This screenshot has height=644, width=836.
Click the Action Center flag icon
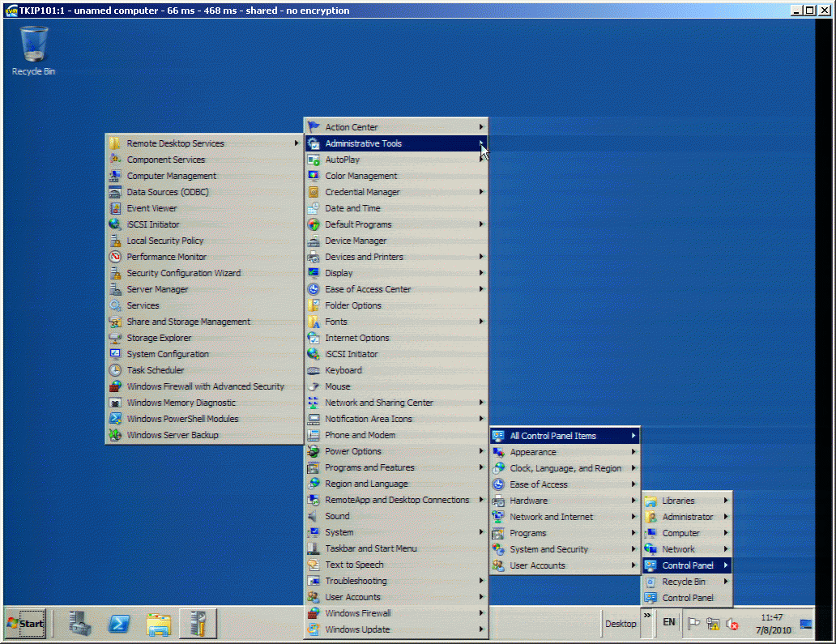pyautogui.click(x=313, y=127)
